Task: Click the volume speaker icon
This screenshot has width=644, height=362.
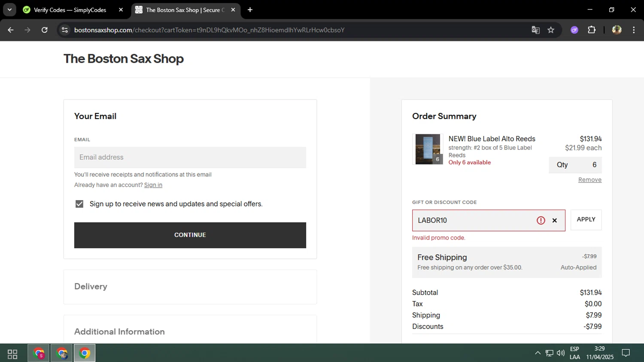Action: point(561,353)
